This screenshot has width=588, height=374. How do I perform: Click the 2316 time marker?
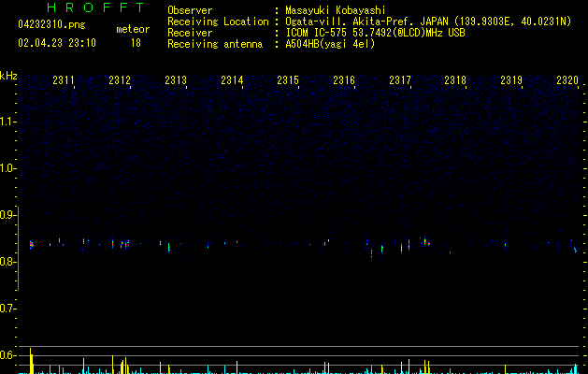(x=344, y=80)
